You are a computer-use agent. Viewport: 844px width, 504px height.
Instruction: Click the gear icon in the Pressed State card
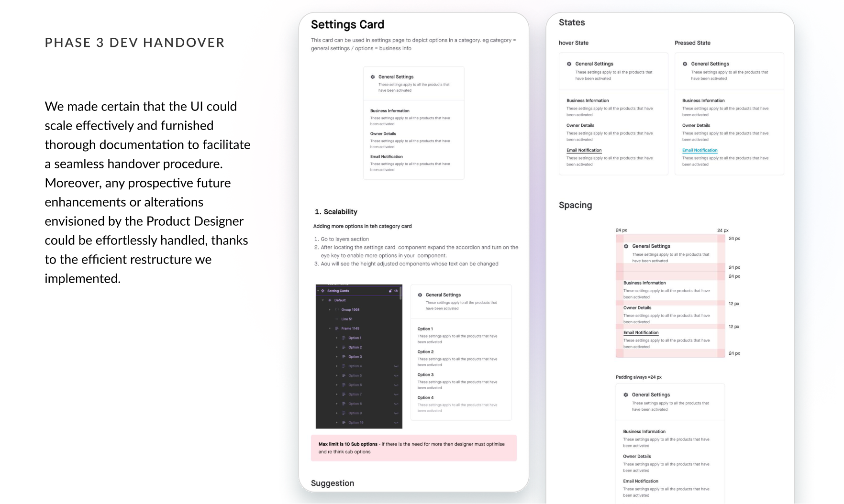click(x=685, y=64)
